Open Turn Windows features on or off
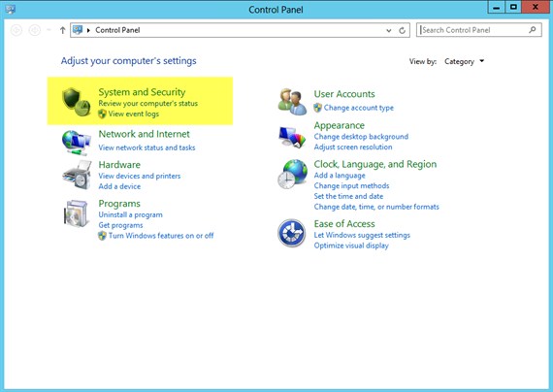Screen dimensions: 553x392 coord(161,236)
